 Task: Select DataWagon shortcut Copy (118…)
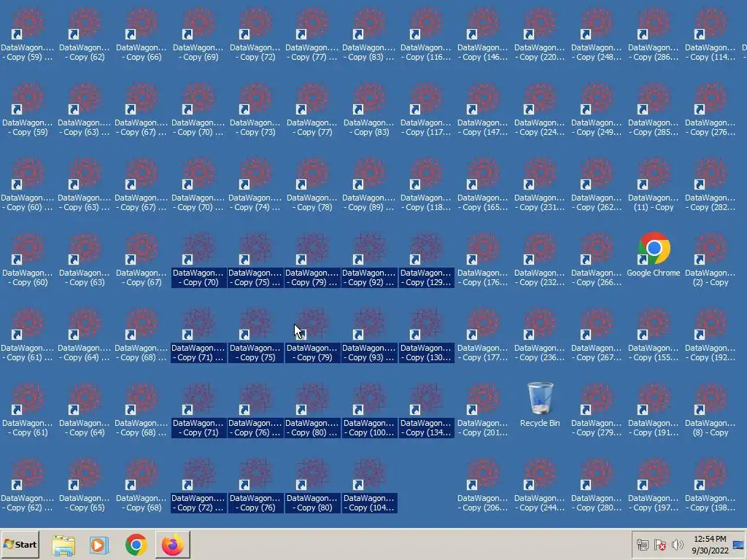click(x=426, y=184)
